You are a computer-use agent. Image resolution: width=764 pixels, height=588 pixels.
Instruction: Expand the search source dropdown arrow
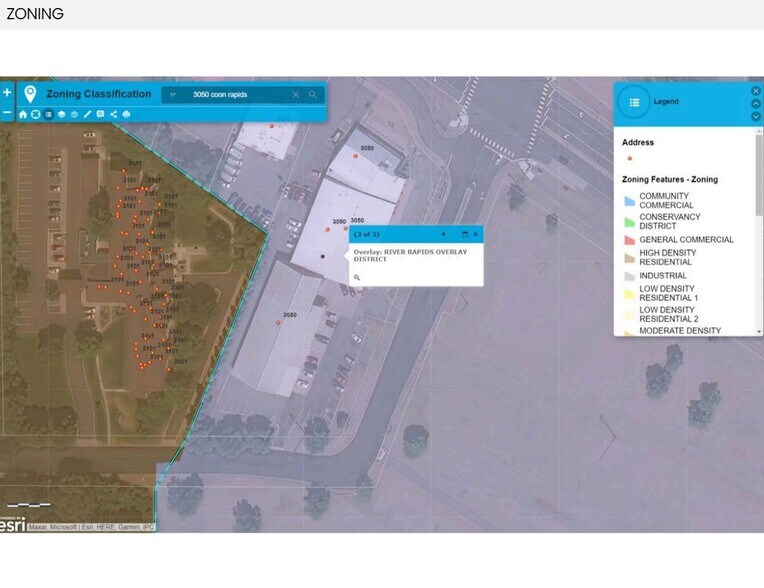(172, 95)
